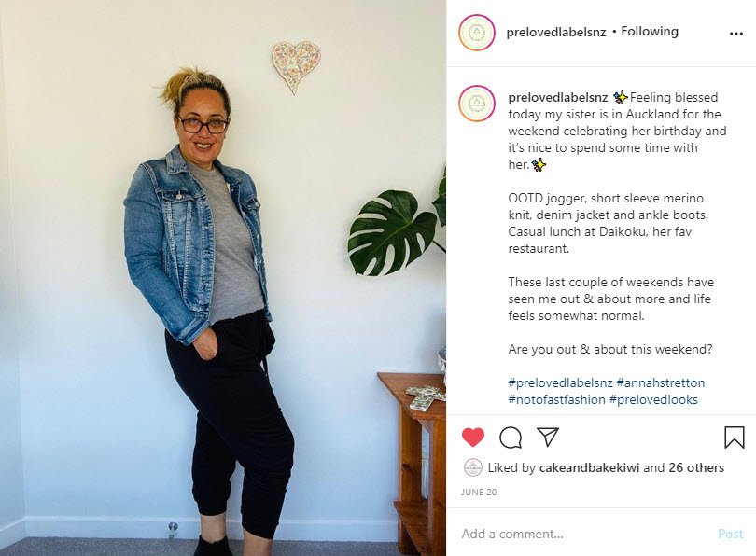Image resolution: width=756 pixels, height=556 pixels.
Task: Open comments with speech bubble icon
Action: [511, 438]
